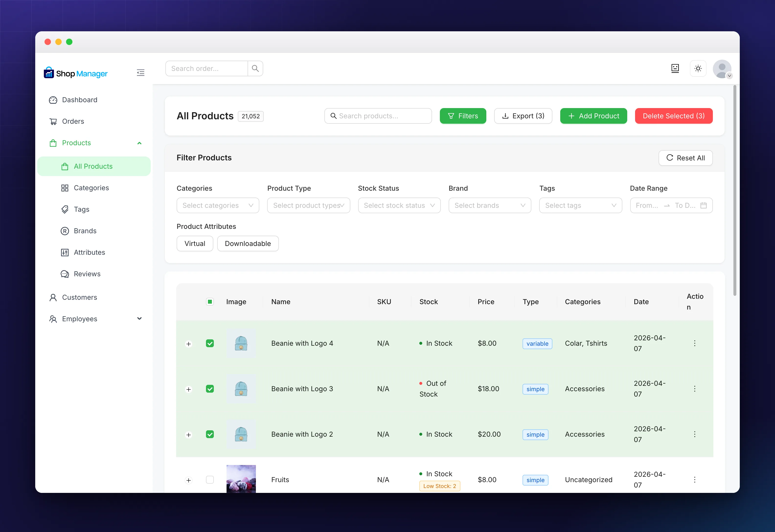Open the Select tags dropdown
Viewport: 775px width, 532px height.
pos(581,205)
